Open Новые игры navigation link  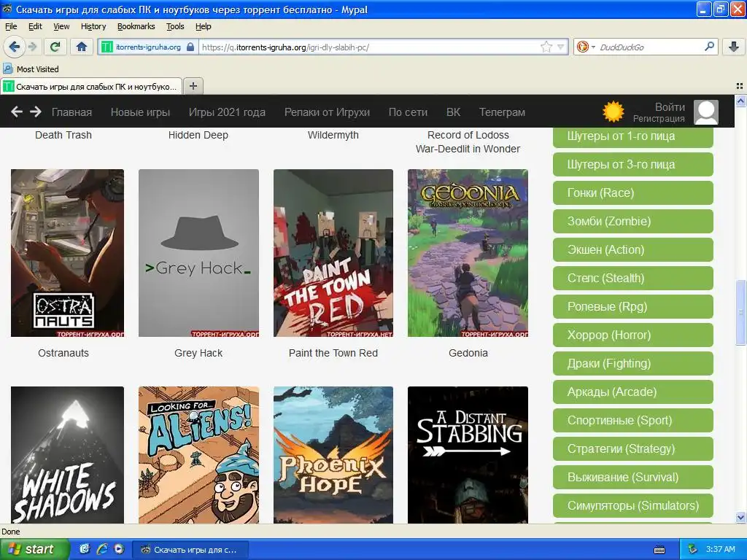pyautogui.click(x=141, y=112)
